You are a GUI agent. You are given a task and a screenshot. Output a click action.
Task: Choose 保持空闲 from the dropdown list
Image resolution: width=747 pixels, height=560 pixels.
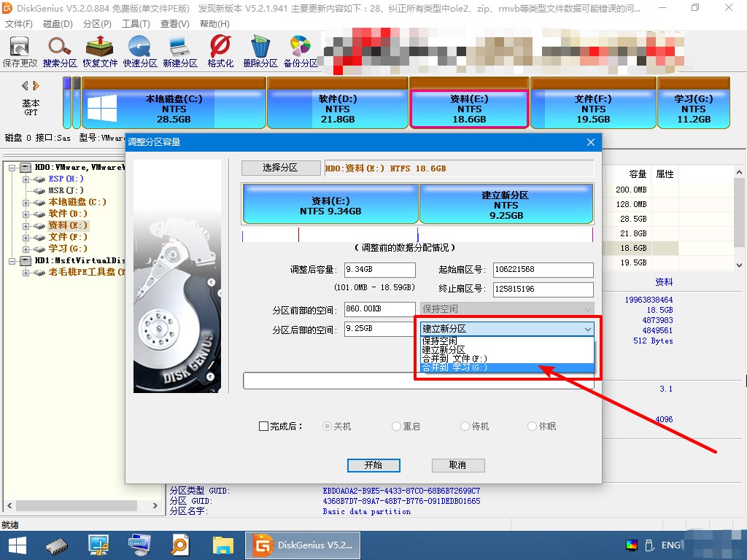click(508, 341)
